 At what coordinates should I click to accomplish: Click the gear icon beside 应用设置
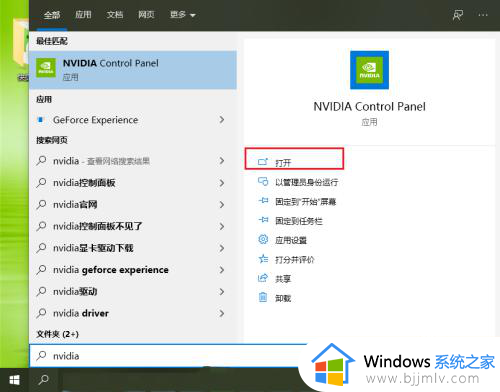263,239
